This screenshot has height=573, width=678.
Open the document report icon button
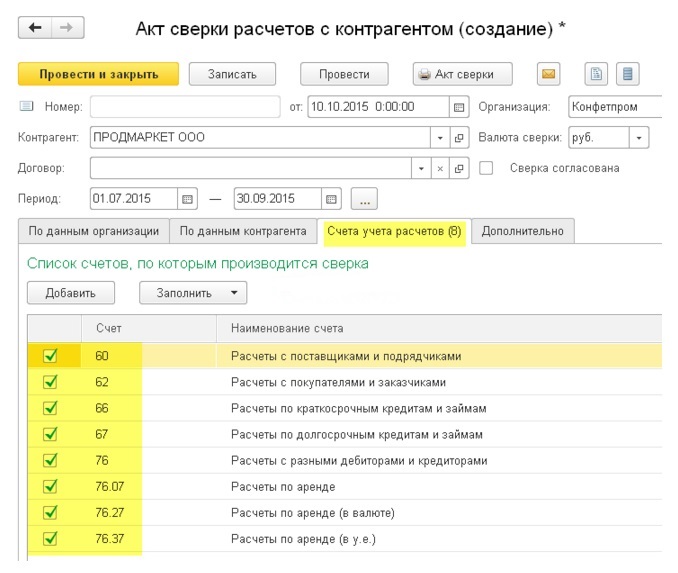(x=596, y=74)
